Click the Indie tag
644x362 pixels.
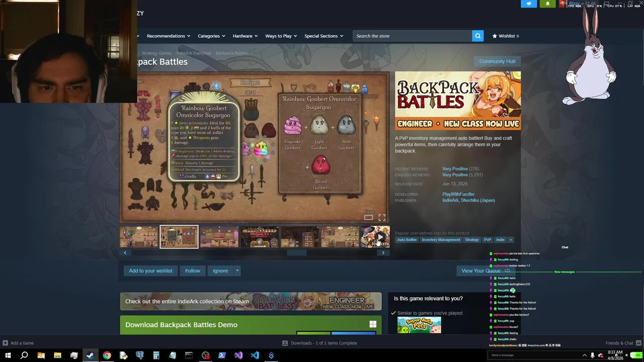tap(500, 240)
